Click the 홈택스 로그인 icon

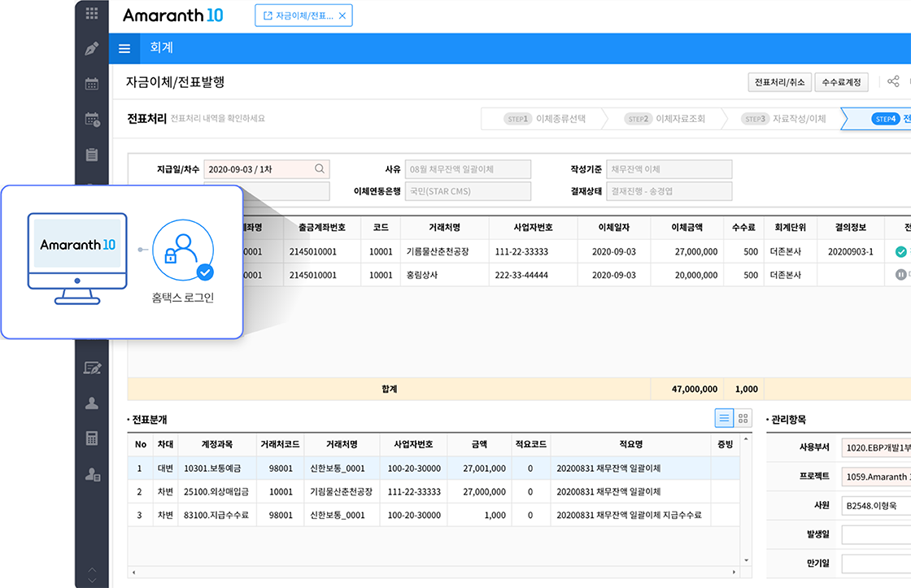[x=183, y=250]
